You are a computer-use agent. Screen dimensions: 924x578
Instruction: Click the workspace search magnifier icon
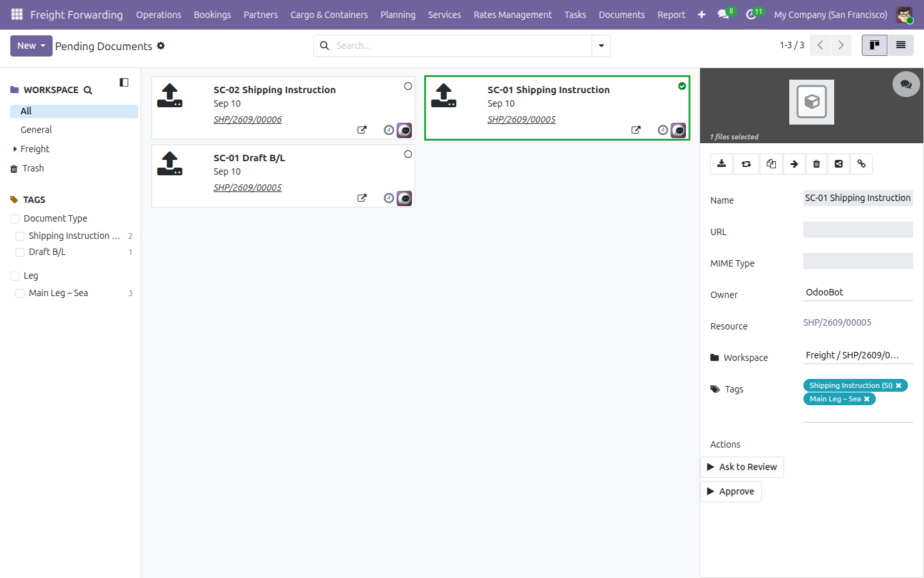pyautogui.click(x=88, y=90)
